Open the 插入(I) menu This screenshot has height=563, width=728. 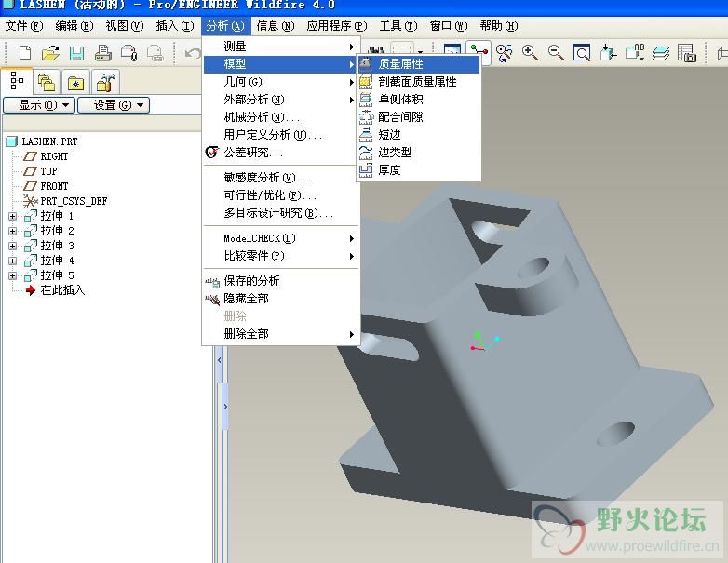[175, 26]
